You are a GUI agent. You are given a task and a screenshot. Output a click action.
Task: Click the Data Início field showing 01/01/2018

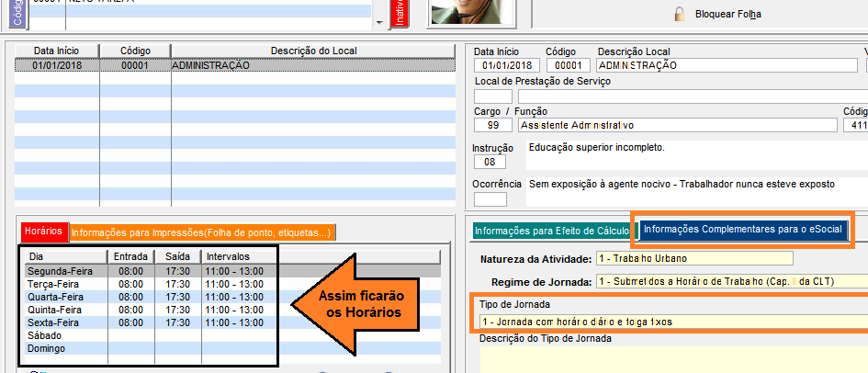[506, 65]
